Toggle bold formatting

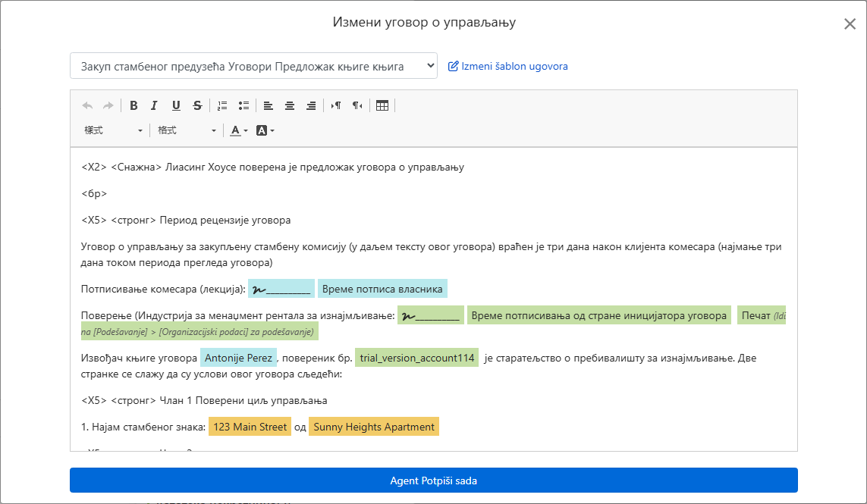[134, 105]
